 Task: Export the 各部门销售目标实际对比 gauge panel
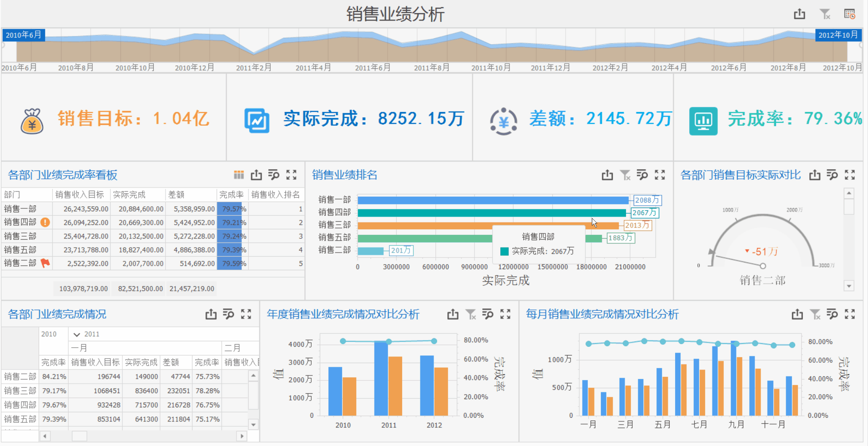(814, 175)
